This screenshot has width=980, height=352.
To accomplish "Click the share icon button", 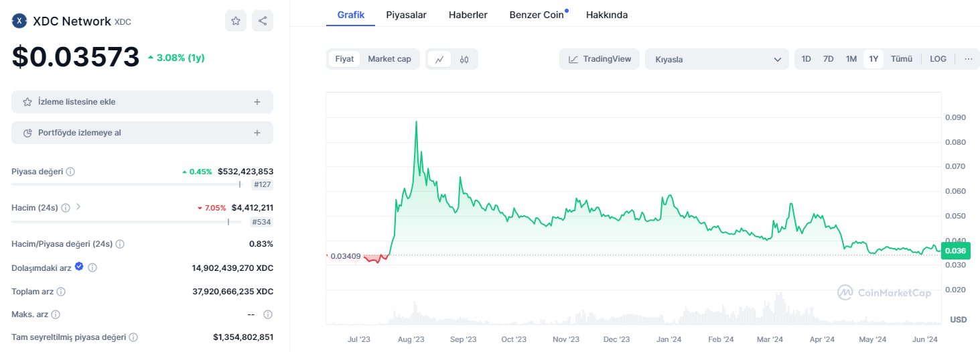I will point(262,21).
